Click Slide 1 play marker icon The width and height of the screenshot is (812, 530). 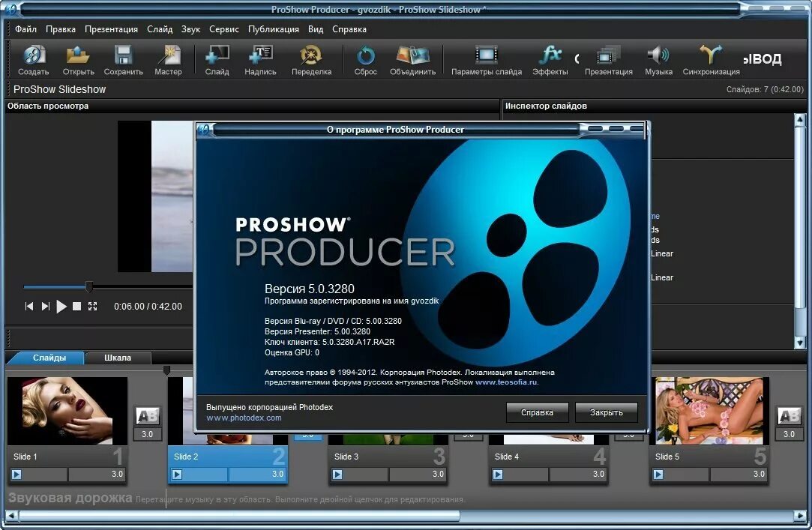point(16,474)
